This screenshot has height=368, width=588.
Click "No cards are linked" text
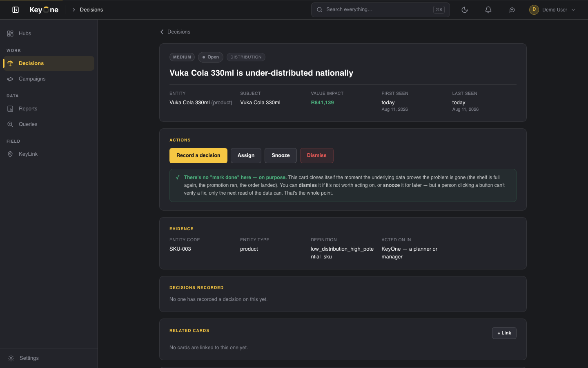pyautogui.click(x=209, y=348)
